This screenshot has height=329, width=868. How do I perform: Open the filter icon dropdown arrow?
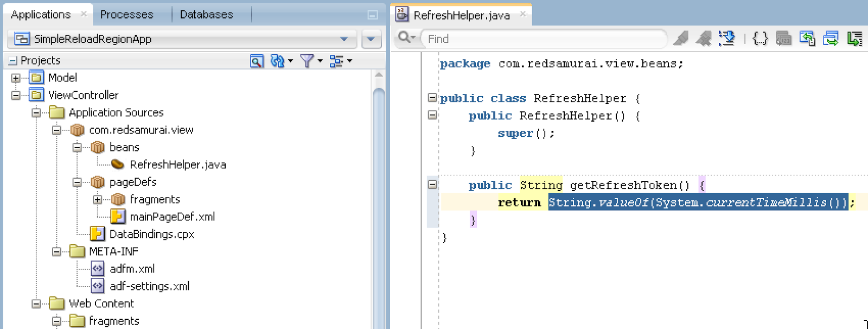tap(320, 61)
